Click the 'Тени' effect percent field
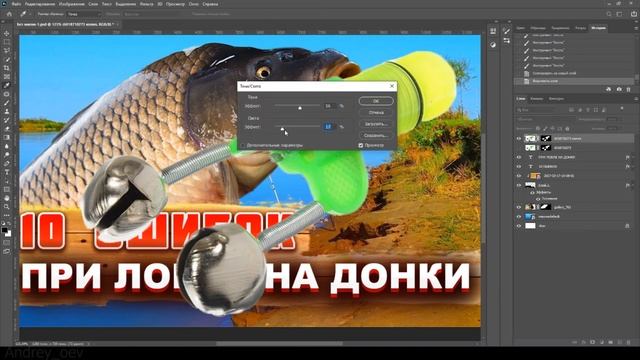 click(x=329, y=106)
